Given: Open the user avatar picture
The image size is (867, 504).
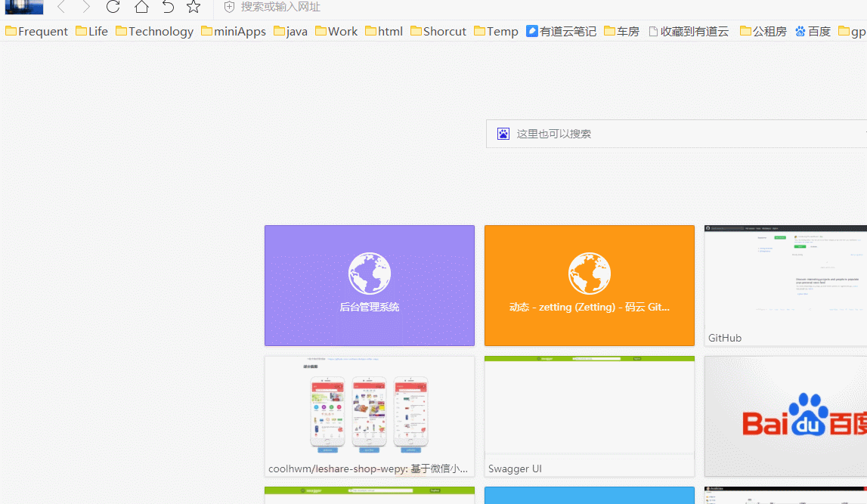Looking at the screenshot, I should (x=23, y=7).
